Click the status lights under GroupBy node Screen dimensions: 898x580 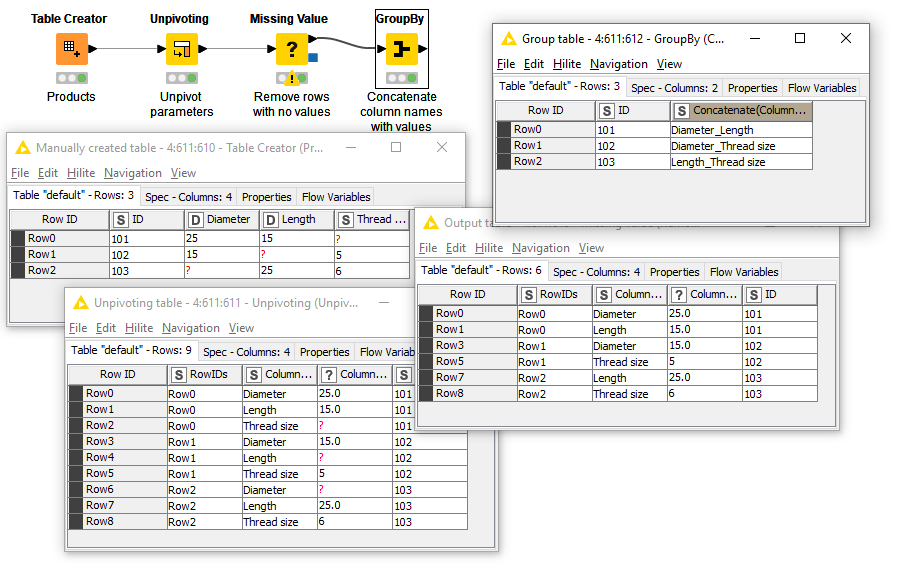pyautogui.click(x=401, y=78)
